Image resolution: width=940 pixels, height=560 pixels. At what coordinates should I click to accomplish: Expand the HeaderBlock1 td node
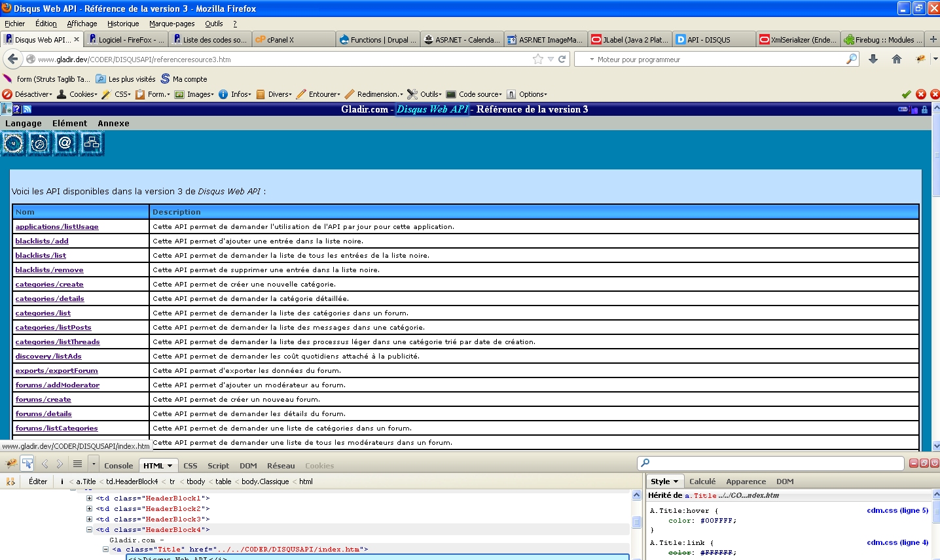point(89,499)
